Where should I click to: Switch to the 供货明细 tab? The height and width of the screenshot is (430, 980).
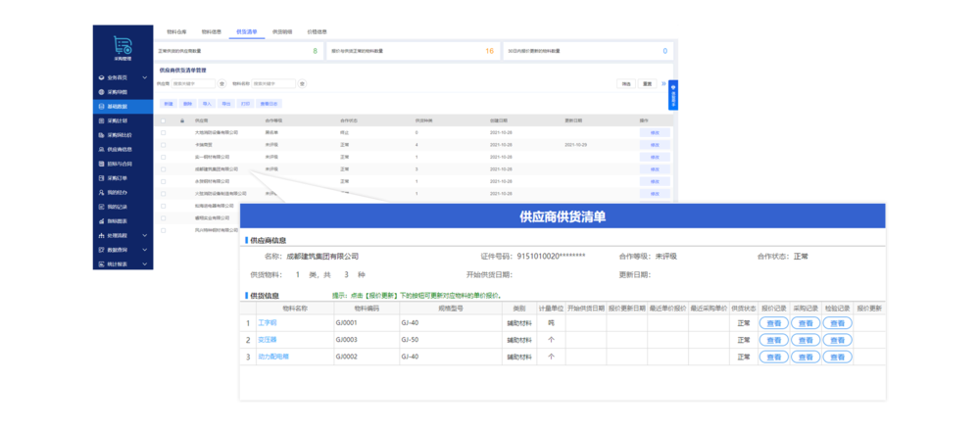[x=281, y=31]
